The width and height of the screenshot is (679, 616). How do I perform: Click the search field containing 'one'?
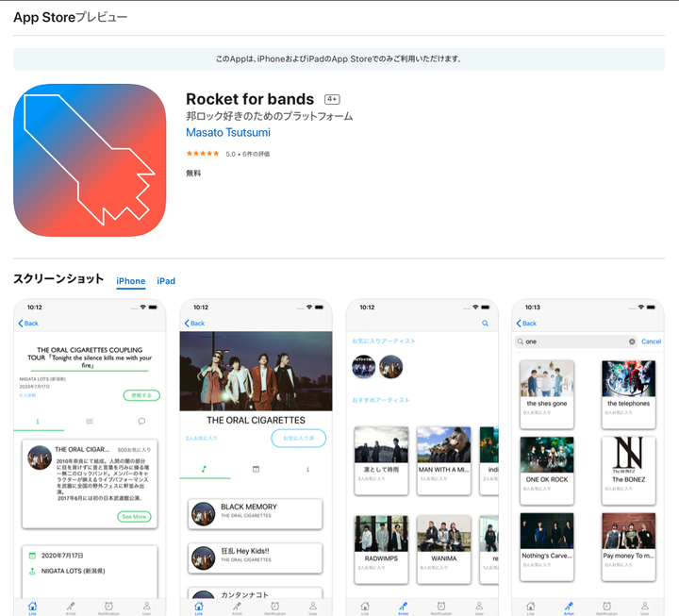pos(576,341)
